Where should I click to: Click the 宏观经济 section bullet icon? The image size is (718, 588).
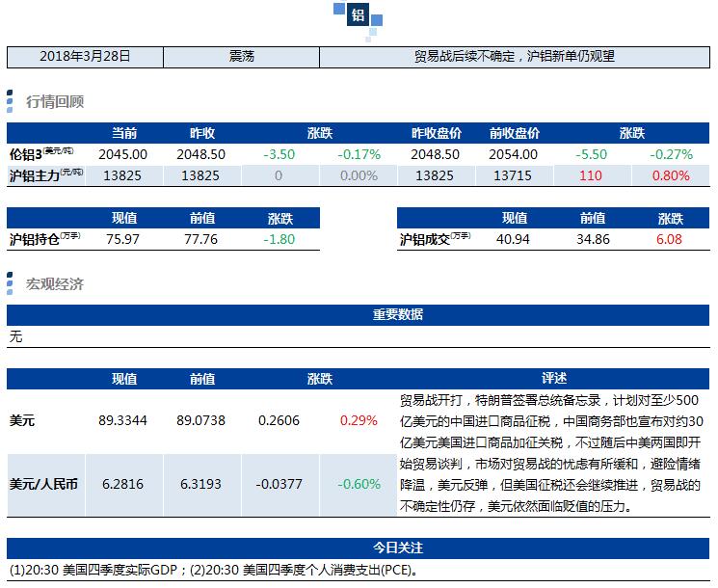click(x=10, y=283)
